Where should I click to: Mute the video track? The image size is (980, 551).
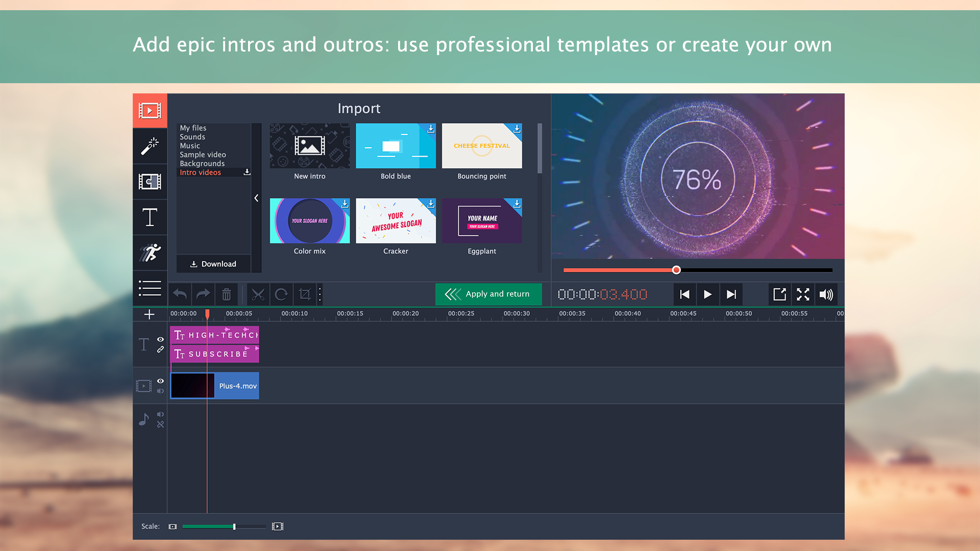point(160,391)
